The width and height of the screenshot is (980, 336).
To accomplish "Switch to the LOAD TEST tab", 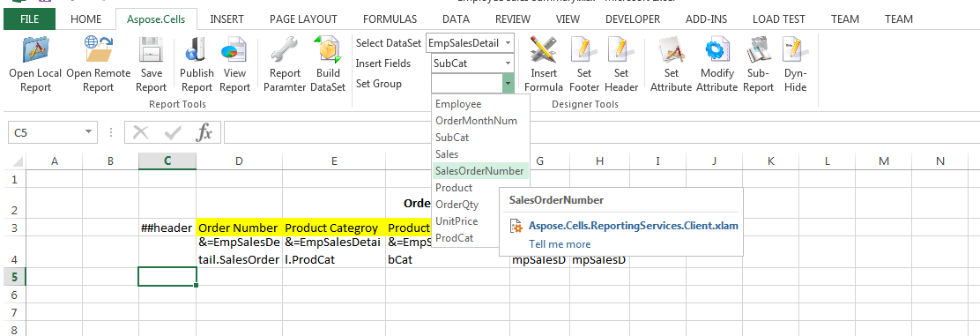I will [779, 19].
